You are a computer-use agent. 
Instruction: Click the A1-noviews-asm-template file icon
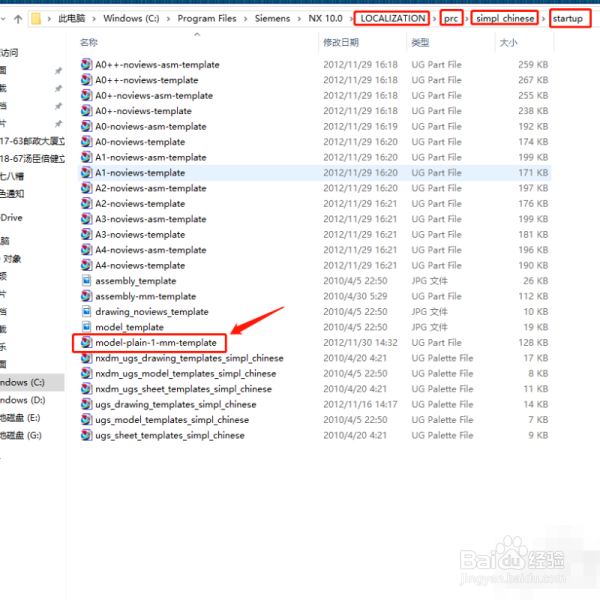click(86, 157)
